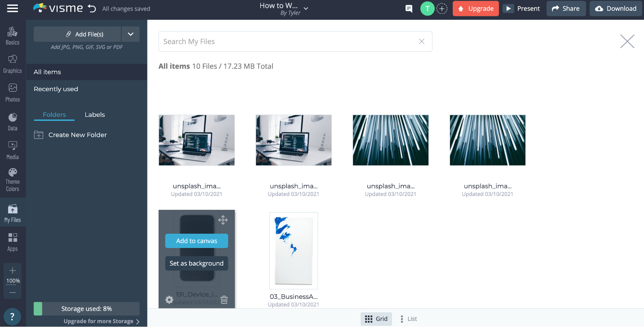Expand the project title dropdown

306,9
